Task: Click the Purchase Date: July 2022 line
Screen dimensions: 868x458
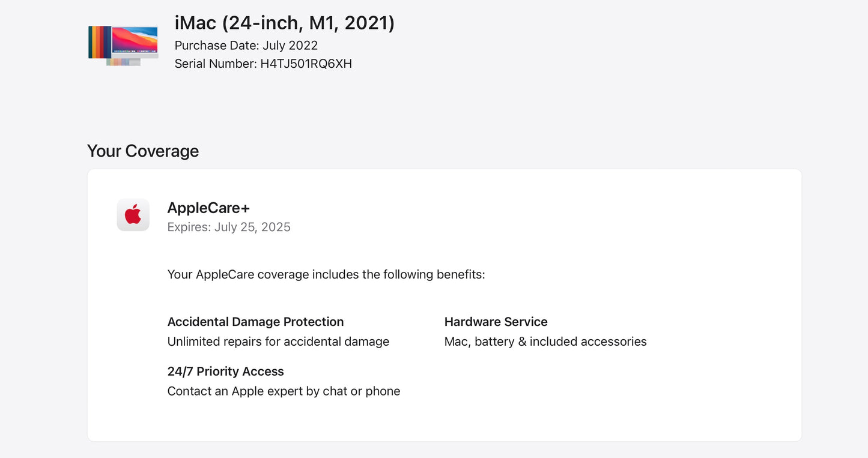Action: point(246,46)
